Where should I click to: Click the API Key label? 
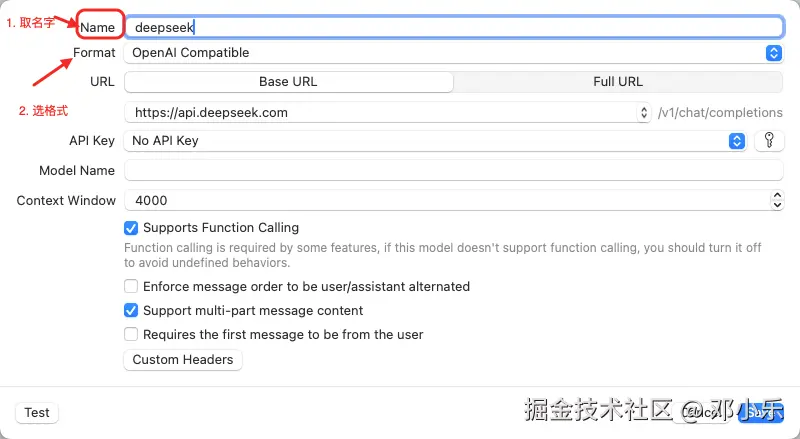coord(92,140)
